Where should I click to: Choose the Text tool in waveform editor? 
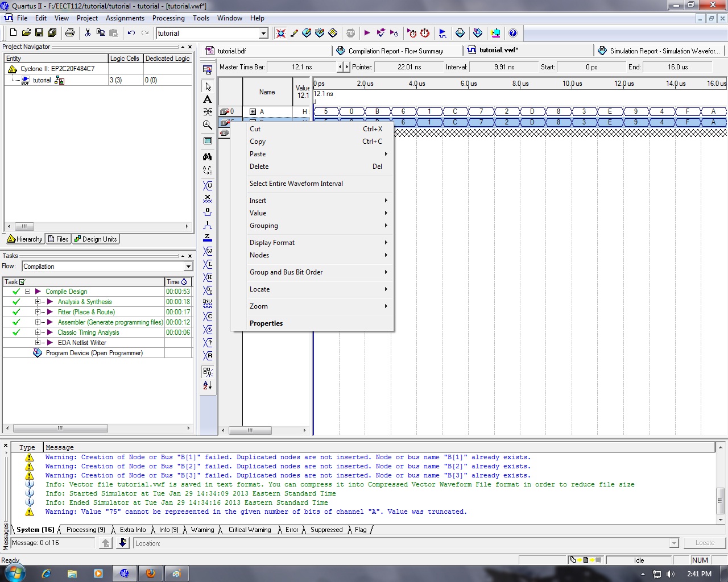coord(208,99)
